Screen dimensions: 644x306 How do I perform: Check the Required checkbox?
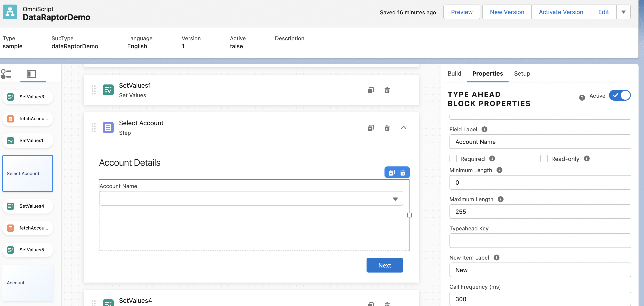453,158
